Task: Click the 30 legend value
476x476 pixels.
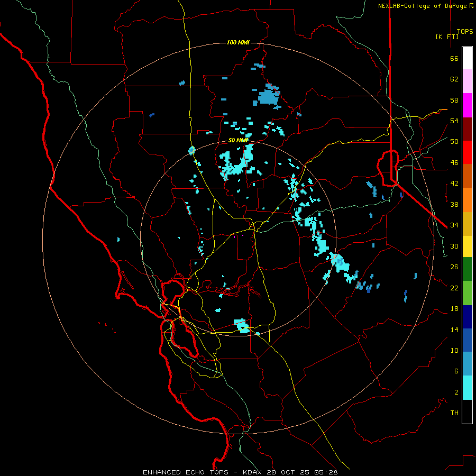Action: click(454, 246)
